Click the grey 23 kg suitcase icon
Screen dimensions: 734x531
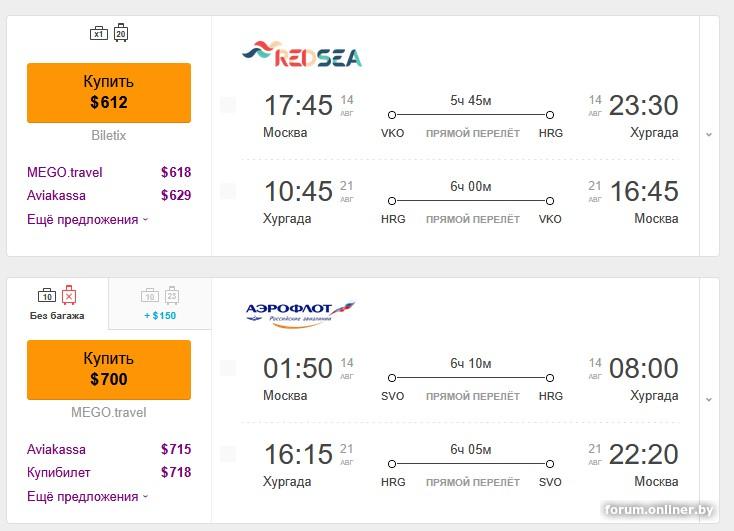171,295
